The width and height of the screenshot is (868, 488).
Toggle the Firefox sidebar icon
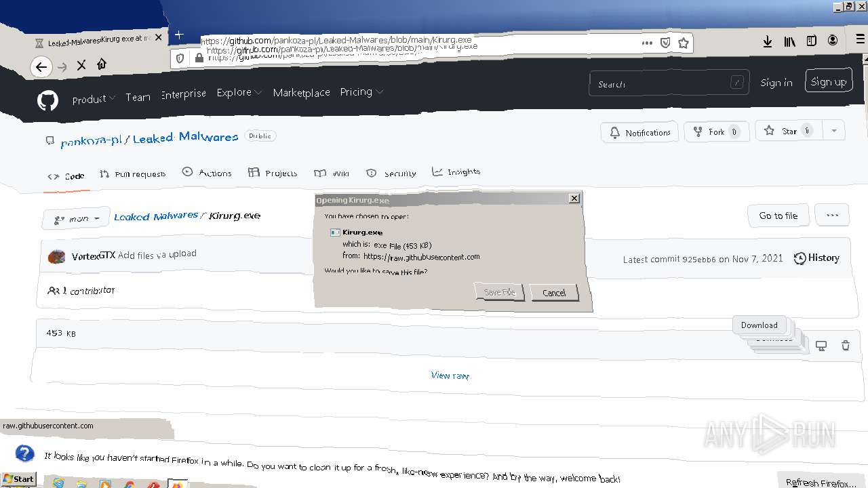(x=811, y=41)
